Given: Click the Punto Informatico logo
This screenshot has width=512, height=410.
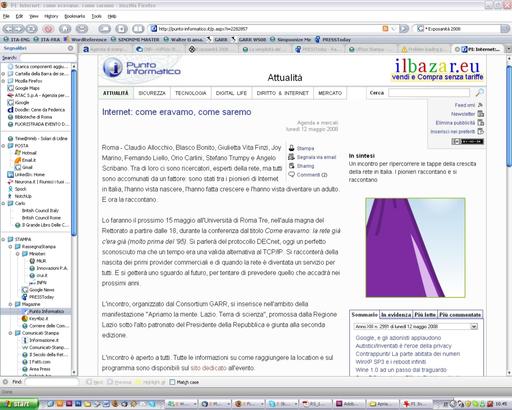Looking at the screenshot, I should pyautogui.click(x=142, y=68).
